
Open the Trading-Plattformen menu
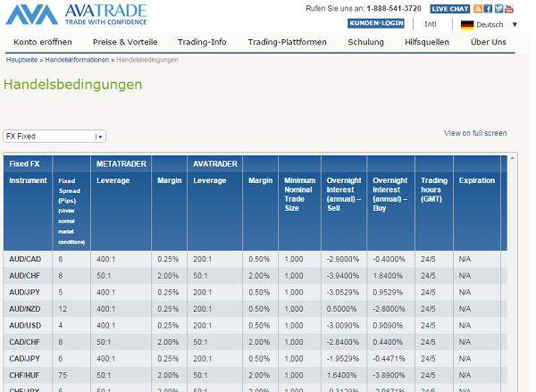coord(287,42)
